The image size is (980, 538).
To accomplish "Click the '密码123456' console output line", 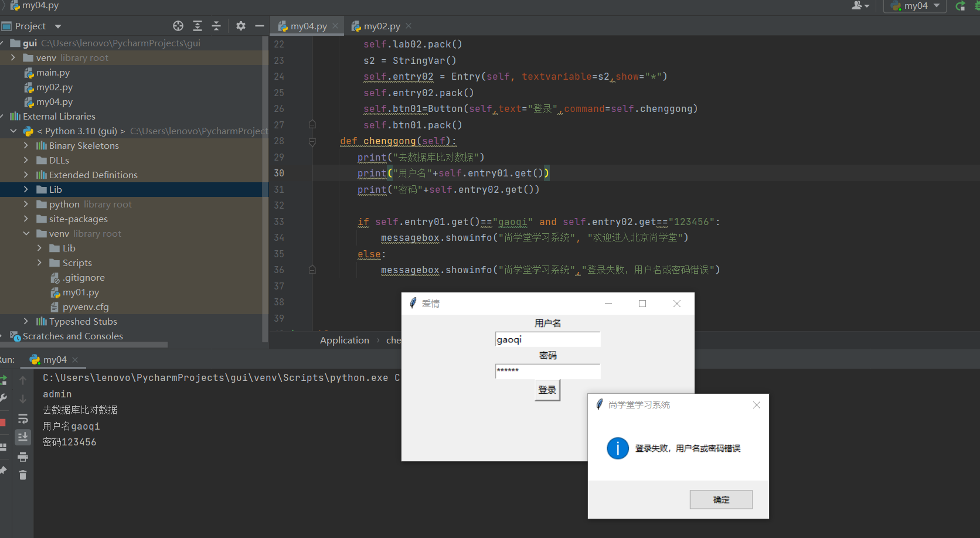I will [x=69, y=442].
